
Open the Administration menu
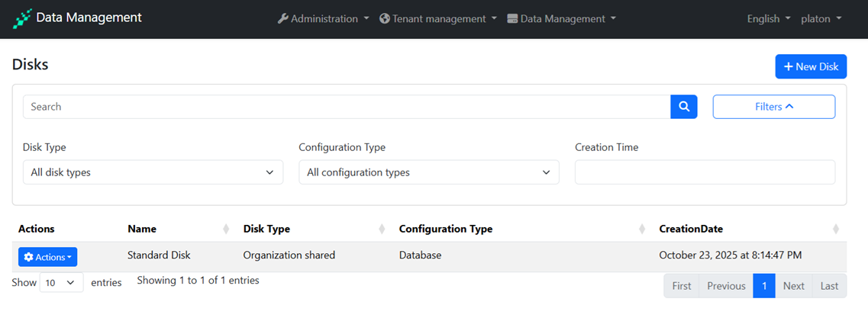tap(323, 19)
